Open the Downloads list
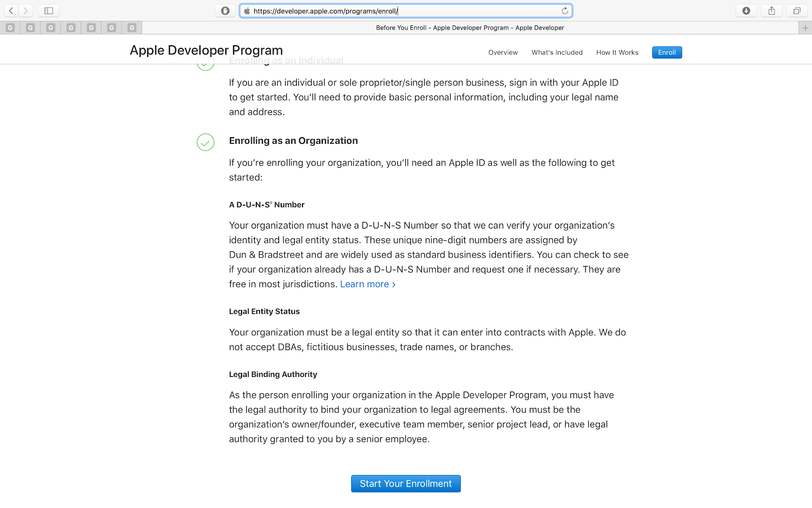The width and height of the screenshot is (812, 508). tap(746, 10)
